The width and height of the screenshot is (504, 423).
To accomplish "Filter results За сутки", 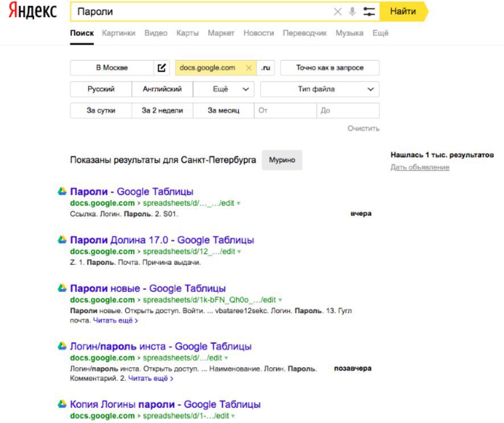I will (101, 110).
